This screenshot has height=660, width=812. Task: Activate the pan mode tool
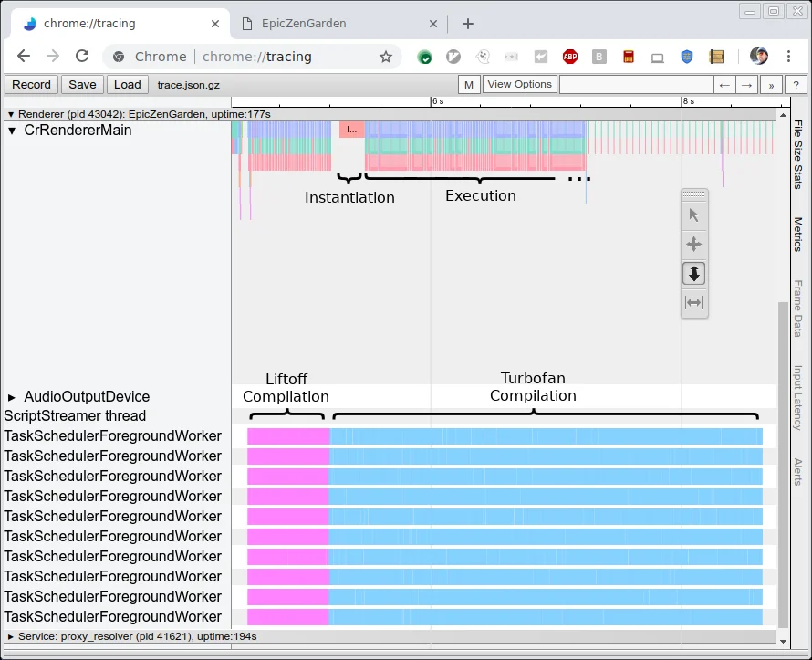tap(693, 244)
